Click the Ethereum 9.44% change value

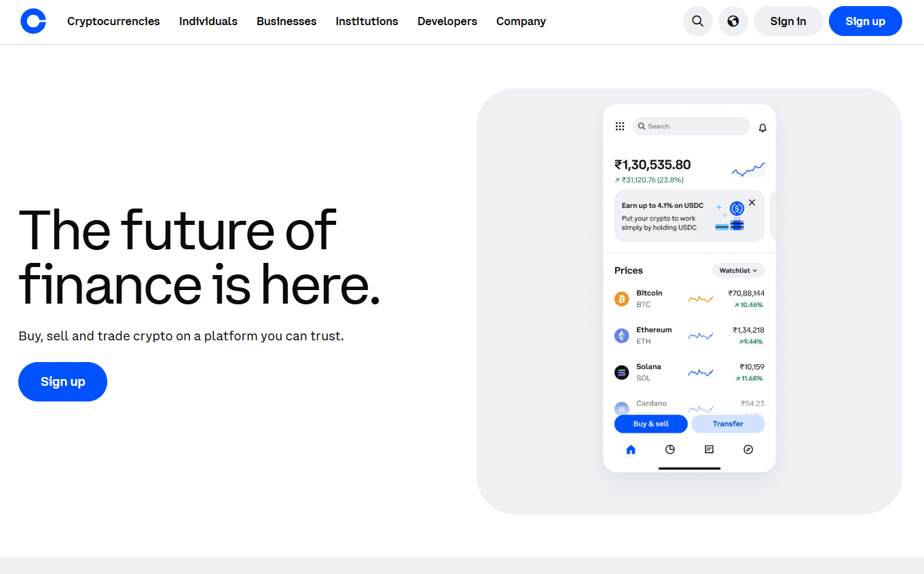(751, 342)
